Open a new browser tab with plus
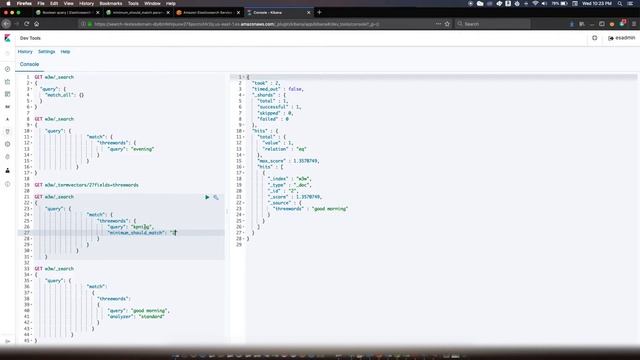 click(319, 12)
